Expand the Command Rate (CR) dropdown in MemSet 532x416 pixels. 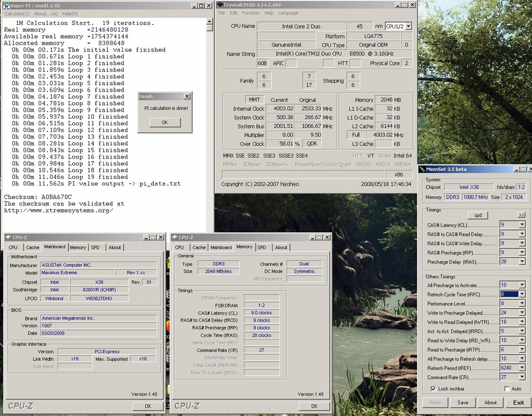tap(521, 377)
